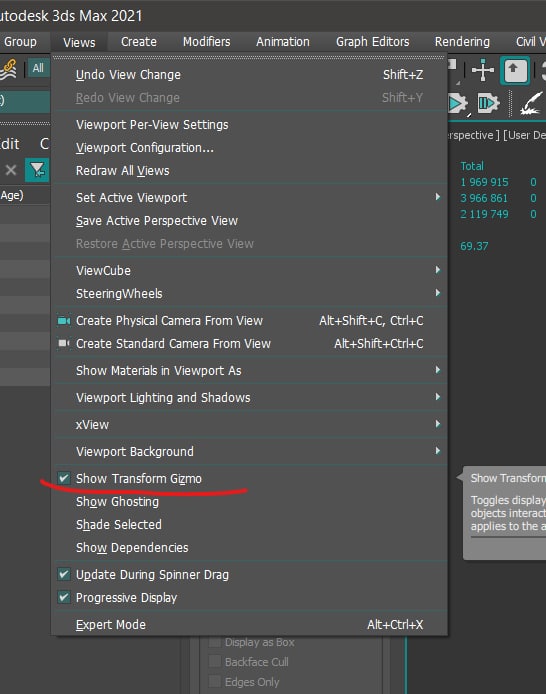Enable Show Ghosting
Screen dimensions: 546x694
click(x=249, y=502)
